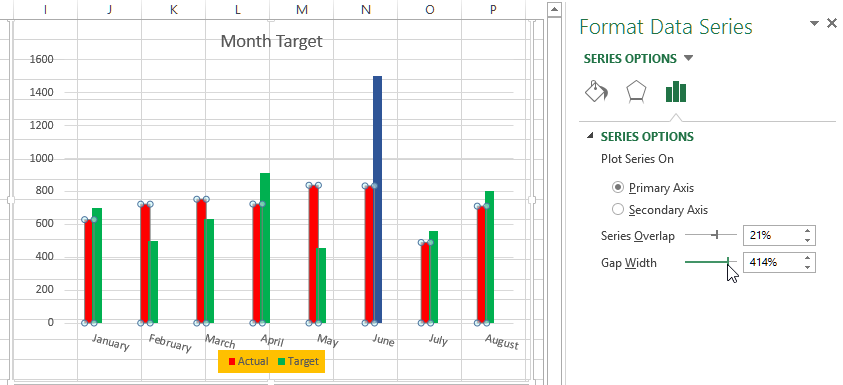Click the March axis label
The height and width of the screenshot is (385, 843).
point(220,341)
